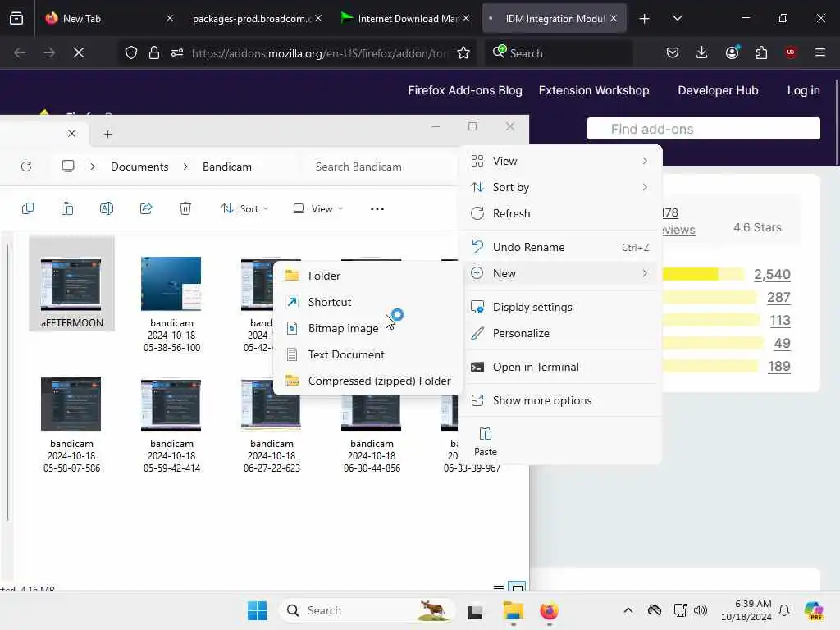Screen dimensions: 840x630
Task: Open the Sort dropdown in Explorer
Action: [244, 209]
